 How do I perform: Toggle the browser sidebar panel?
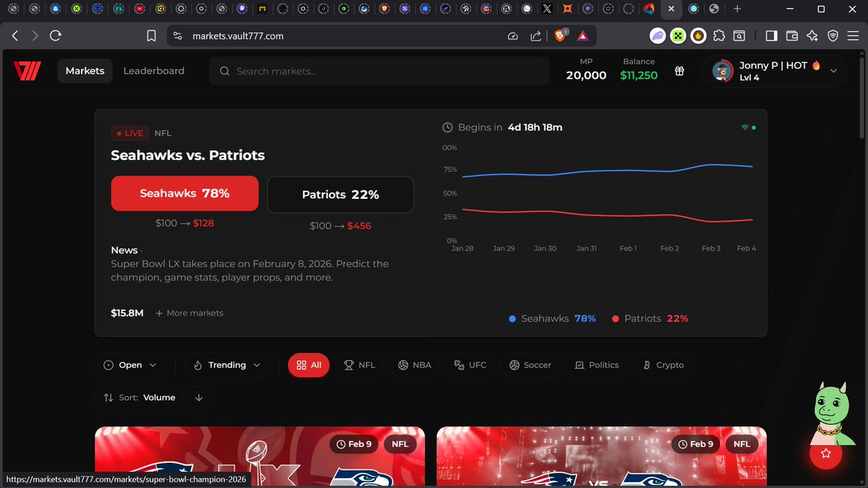[x=771, y=35]
